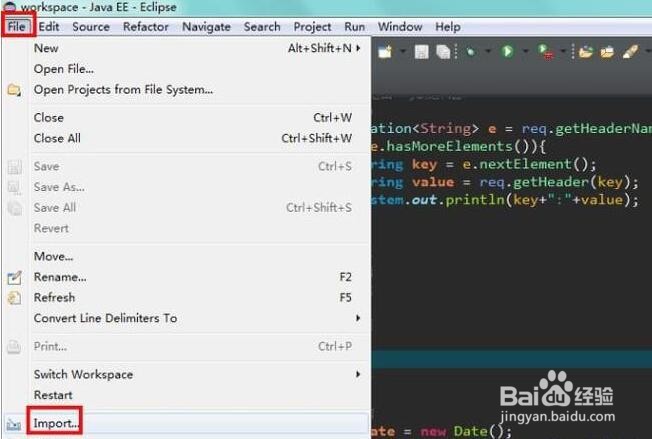The height and width of the screenshot is (439, 652).
Task: Open the dropdown arrow beside green Run icon
Action: click(526, 52)
